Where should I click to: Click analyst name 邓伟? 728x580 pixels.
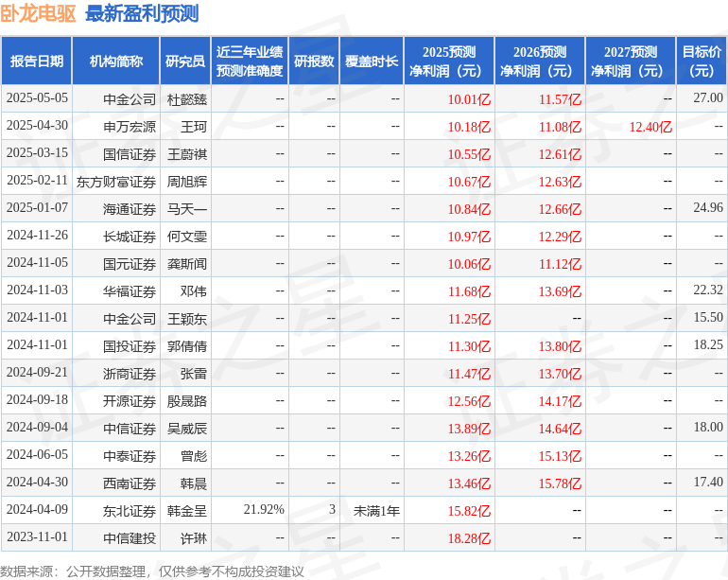(x=194, y=291)
